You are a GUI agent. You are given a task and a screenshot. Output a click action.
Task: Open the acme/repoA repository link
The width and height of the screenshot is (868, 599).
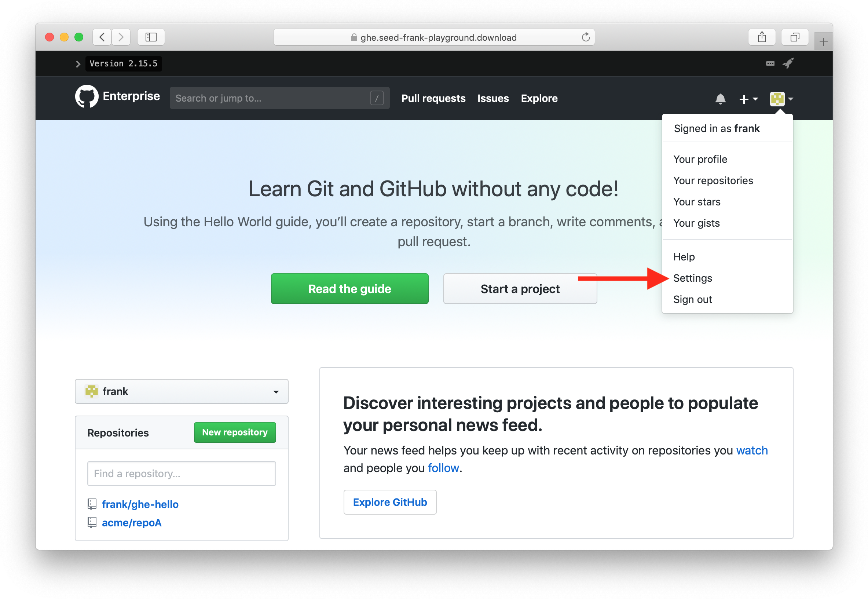pos(132,523)
